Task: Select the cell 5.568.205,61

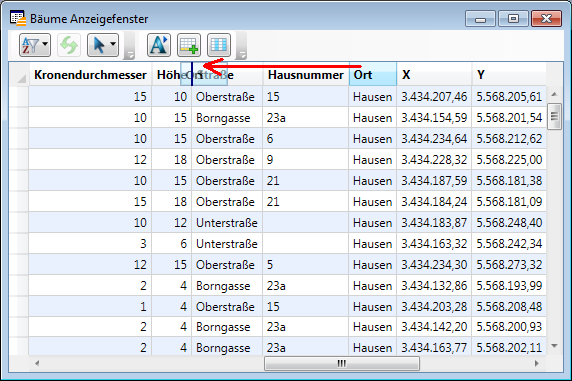Action: 509,97
